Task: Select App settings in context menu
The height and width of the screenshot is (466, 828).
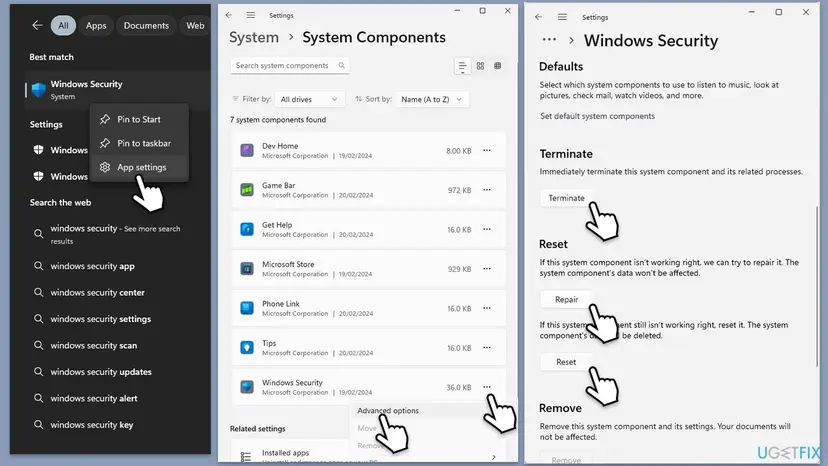Action: pos(139,167)
